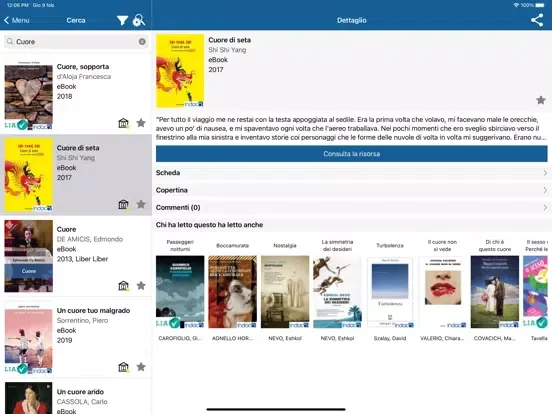Clear the Cuore search text
This screenshot has height=414, width=552.
click(x=142, y=42)
